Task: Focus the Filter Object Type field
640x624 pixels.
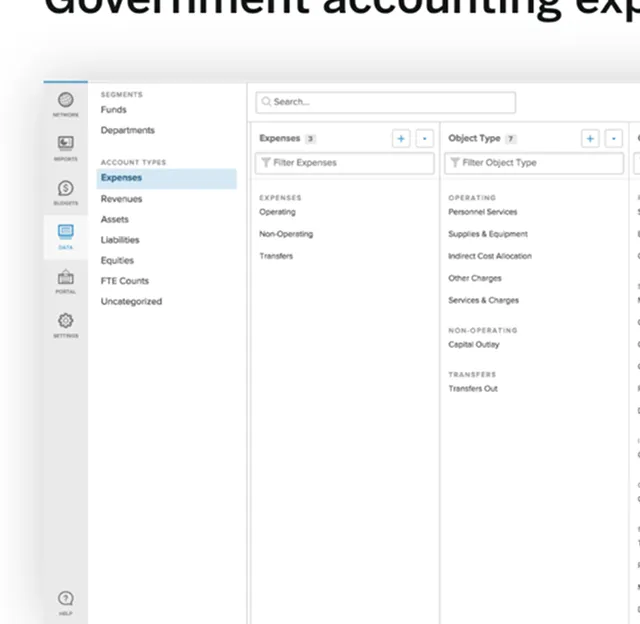Action: pyautogui.click(x=534, y=163)
